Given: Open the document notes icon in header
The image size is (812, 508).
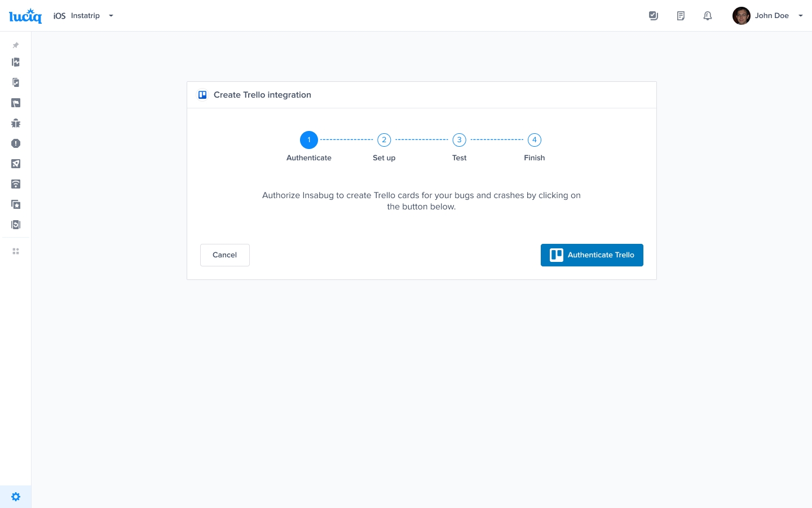Looking at the screenshot, I should coord(681,16).
